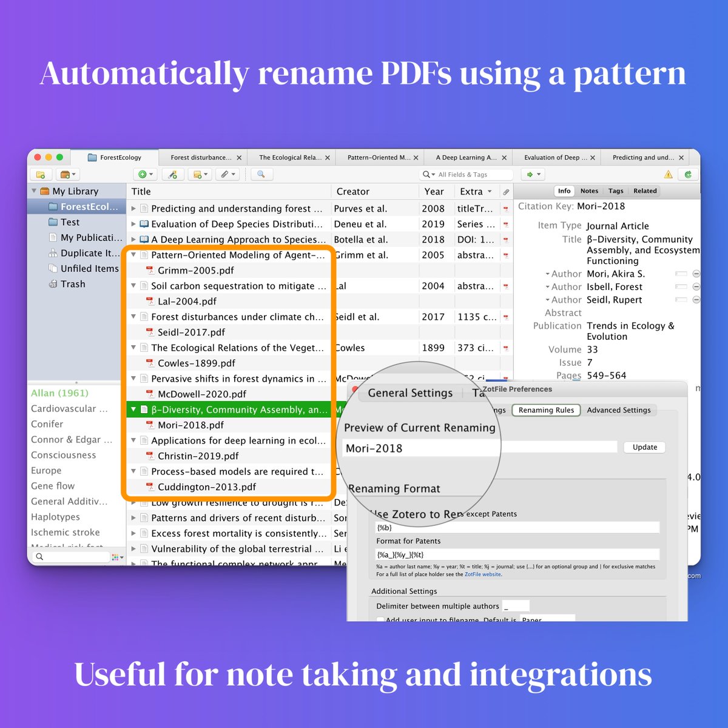Open the Tags tab in item pane

coord(616,191)
